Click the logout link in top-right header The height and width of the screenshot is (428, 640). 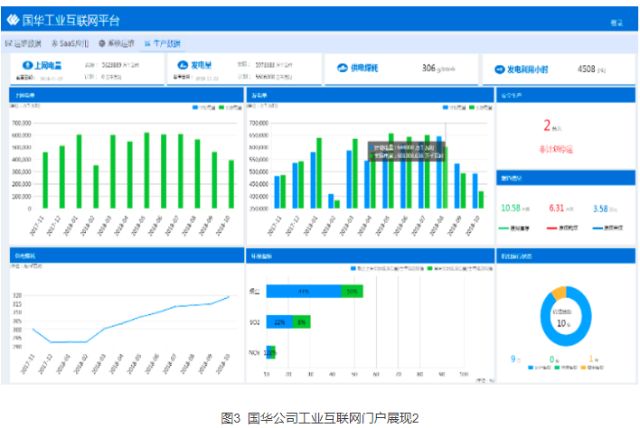coord(616,21)
